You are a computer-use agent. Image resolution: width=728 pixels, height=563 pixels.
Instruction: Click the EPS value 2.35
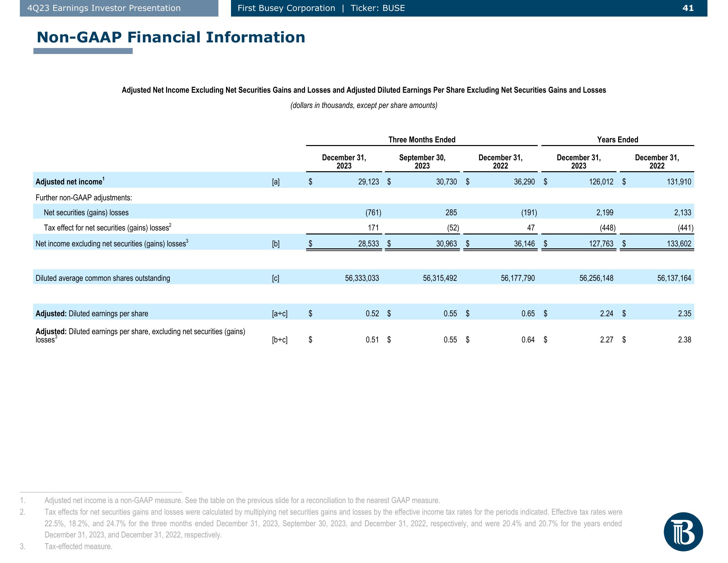[x=685, y=314]
